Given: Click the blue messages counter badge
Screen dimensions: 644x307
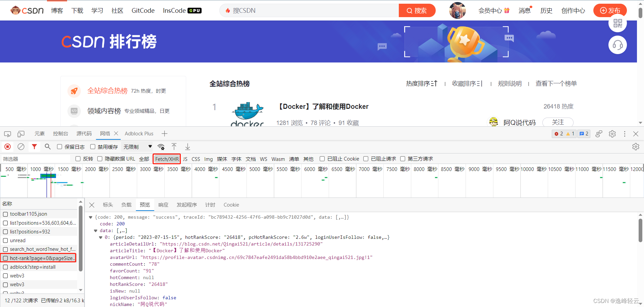Looking at the screenshot, I should [584, 134].
